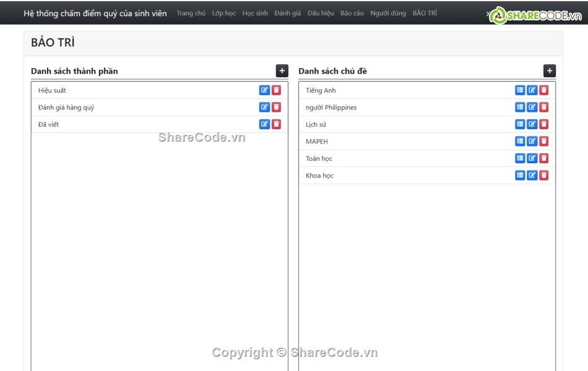Open Người dùng page
The image size is (588, 371).
click(388, 13)
